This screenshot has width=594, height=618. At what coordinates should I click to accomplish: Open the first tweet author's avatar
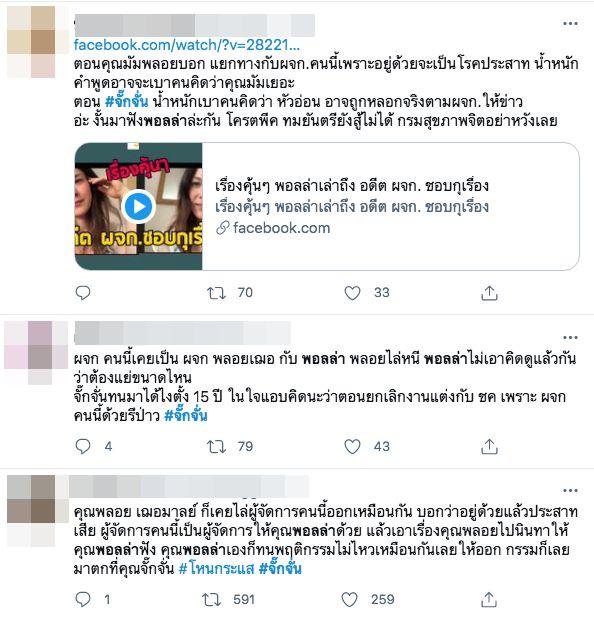32,42
